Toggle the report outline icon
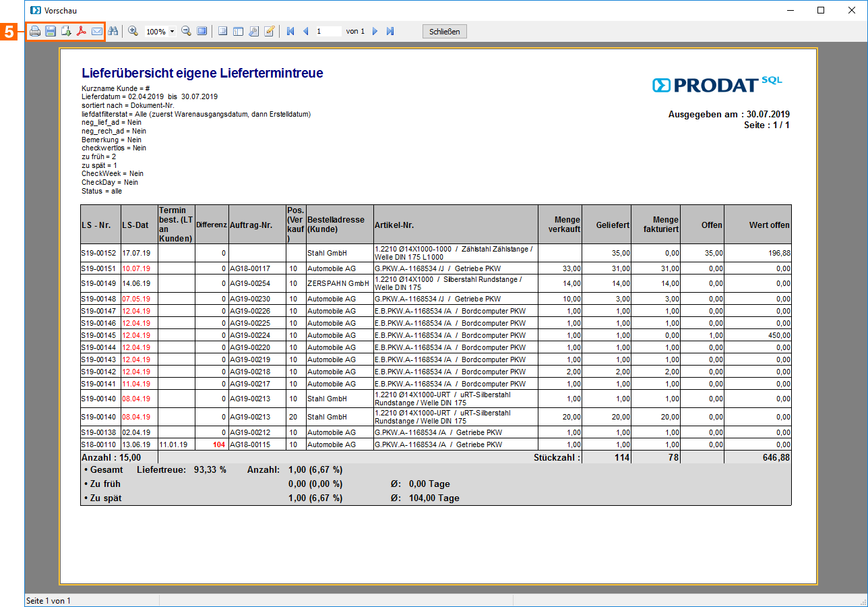Image resolution: width=868 pixels, height=607 pixels. tap(223, 31)
